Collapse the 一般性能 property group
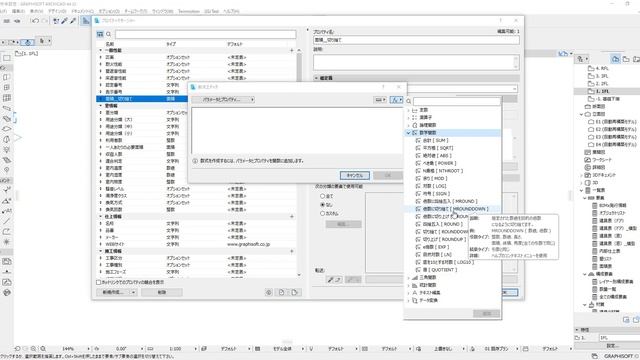Screen dimensions: 640x360 point(101,51)
